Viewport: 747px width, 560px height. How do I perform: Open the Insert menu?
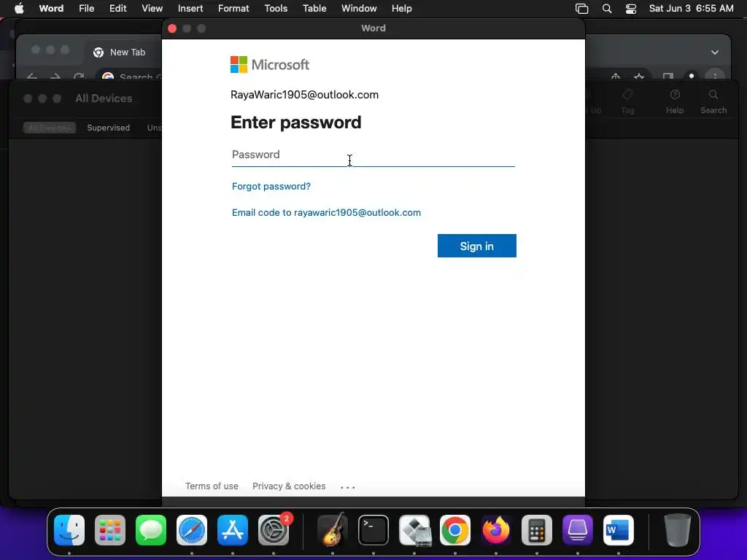coord(190,9)
